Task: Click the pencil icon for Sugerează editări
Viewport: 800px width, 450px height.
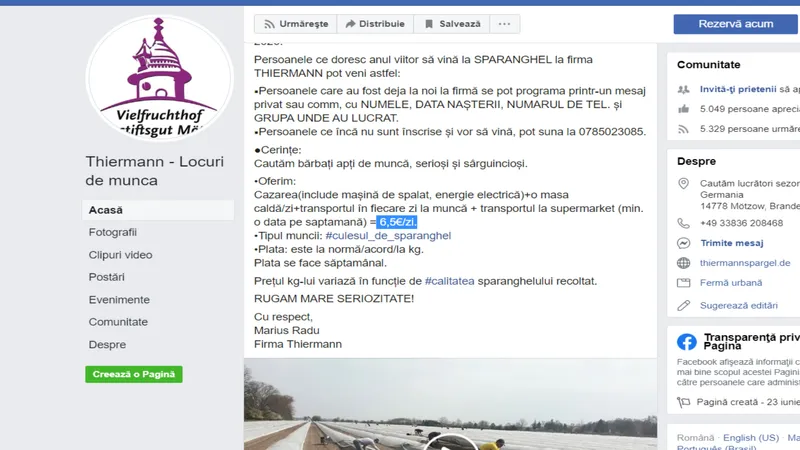Action: [x=684, y=306]
